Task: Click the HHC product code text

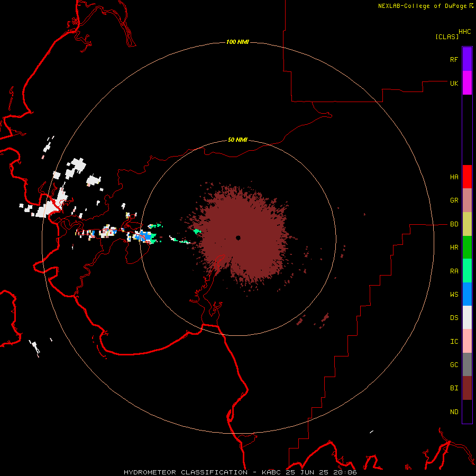Action: tap(464, 32)
